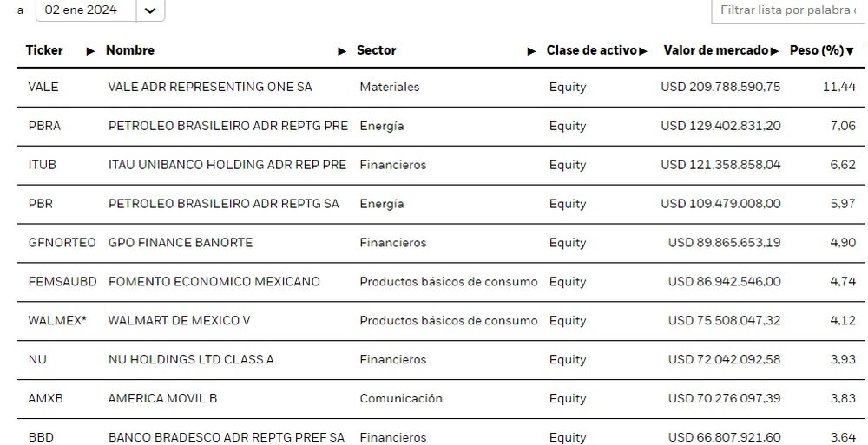
Task: Click the Peso (%) column header
Action: pos(816,50)
